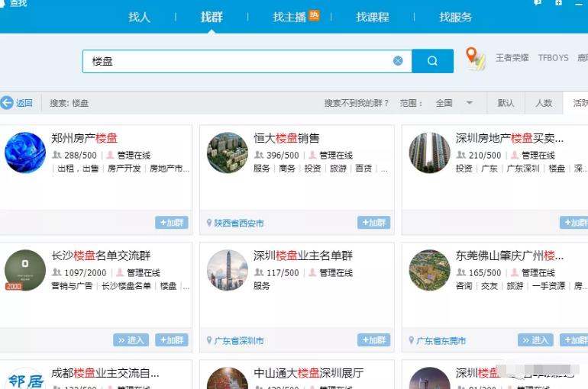
Task: Open the 郑州房产楼盘 group title
Action: tap(84, 138)
